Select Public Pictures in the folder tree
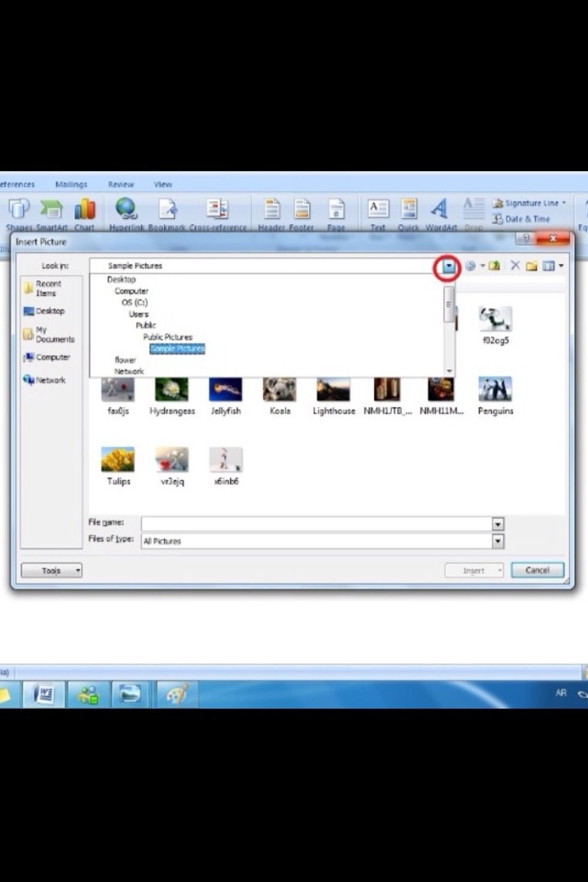The image size is (588, 882). point(167,337)
